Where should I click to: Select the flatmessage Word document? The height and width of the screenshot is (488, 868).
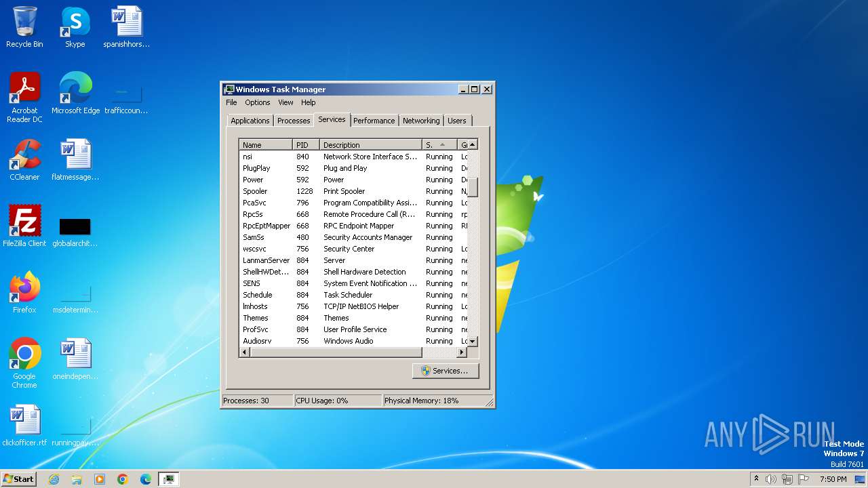pyautogui.click(x=75, y=160)
